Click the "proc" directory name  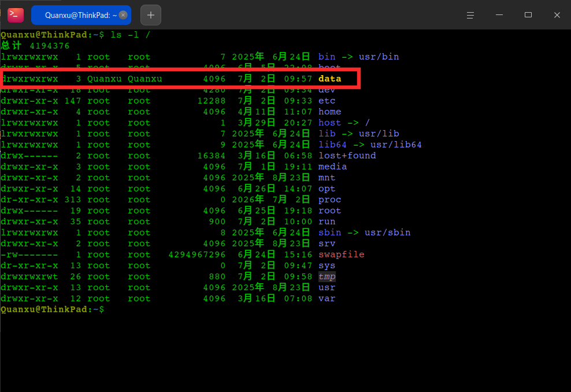330,199
